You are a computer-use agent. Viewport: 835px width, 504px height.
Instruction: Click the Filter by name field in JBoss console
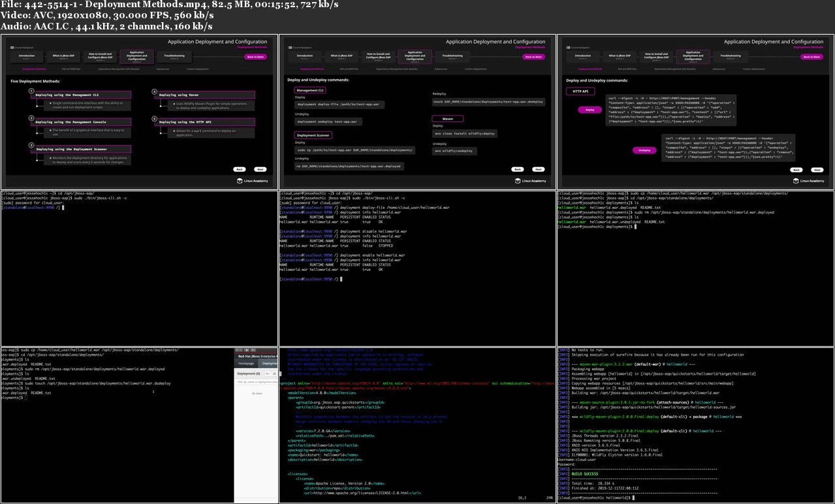257,382
